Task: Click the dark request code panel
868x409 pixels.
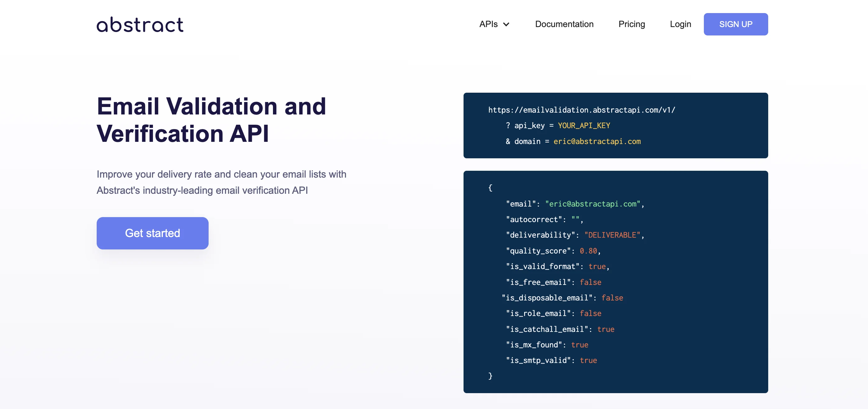Action: (x=616, y=125)
